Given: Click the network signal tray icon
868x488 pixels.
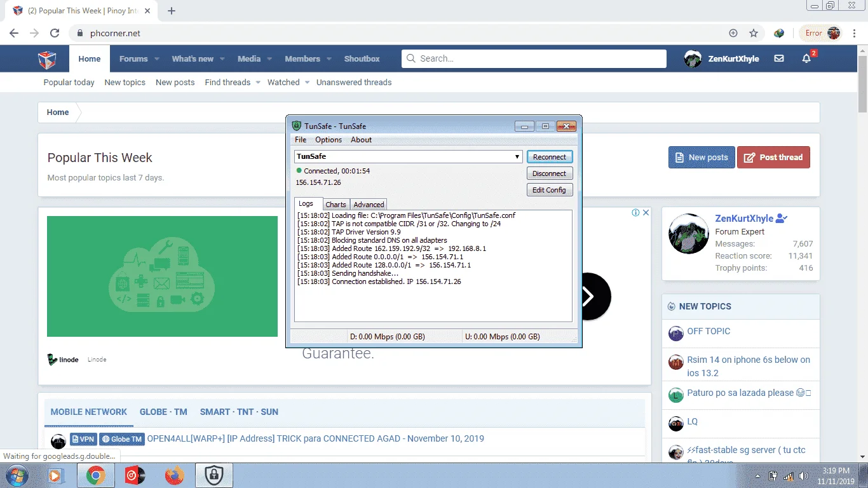Looking at the screenshot, I should 789,475.
